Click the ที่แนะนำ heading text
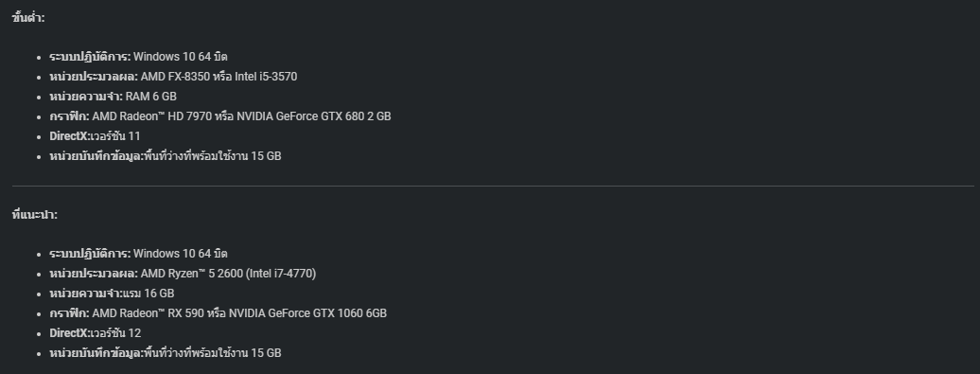The width and height of the screenshot is (980, 374). coord(34,215)
